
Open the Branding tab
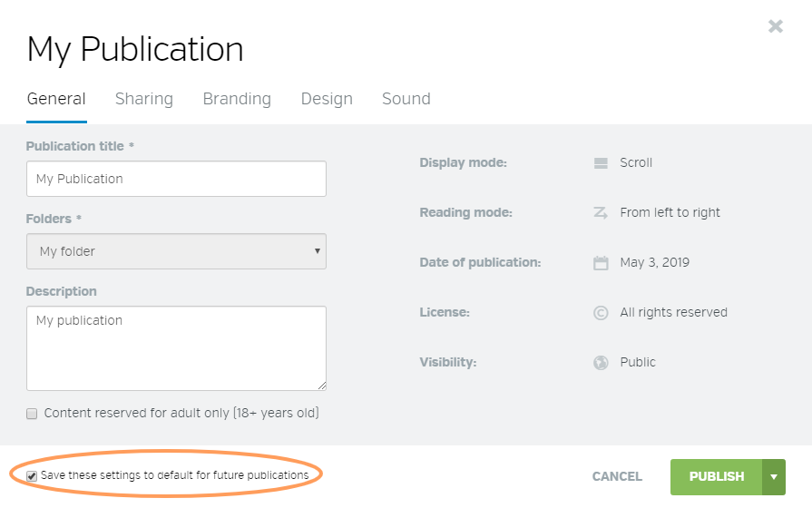[x=237, y=99]
